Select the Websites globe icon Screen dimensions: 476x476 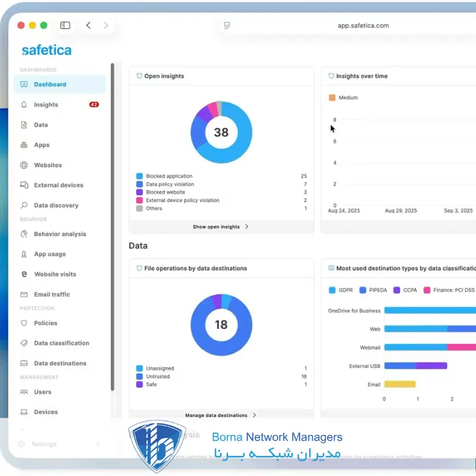point(24,165)
